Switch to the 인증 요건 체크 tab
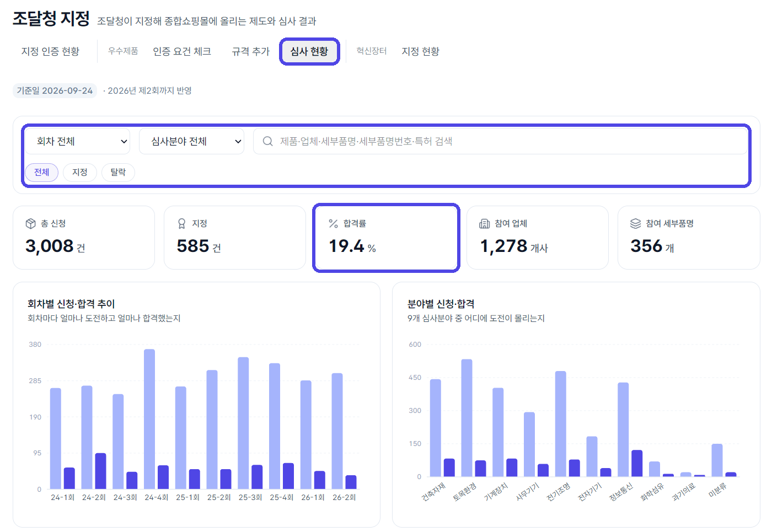Image resolution: width=772 pixels, height=532 pixels. coord(182,51)
